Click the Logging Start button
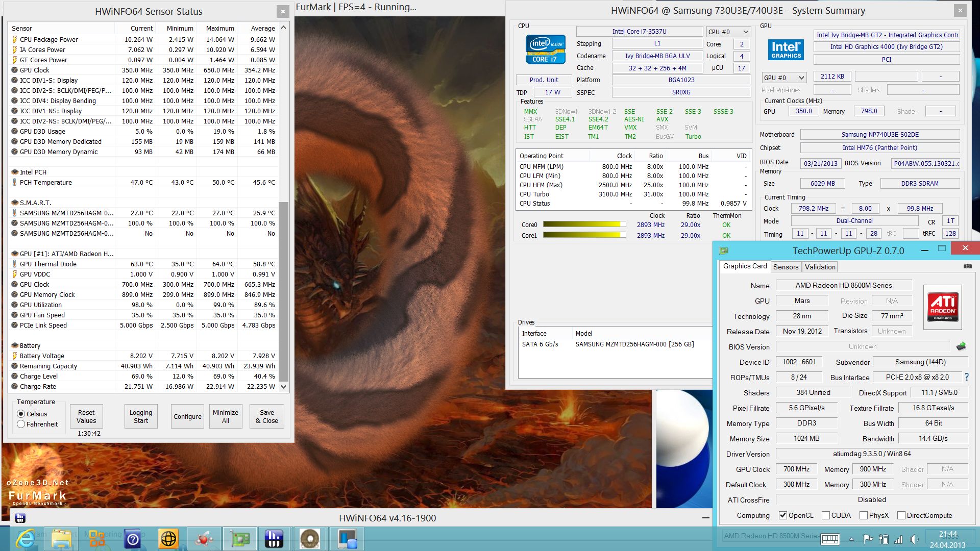Viewport: 980px width, 551px height. point(140,416)
